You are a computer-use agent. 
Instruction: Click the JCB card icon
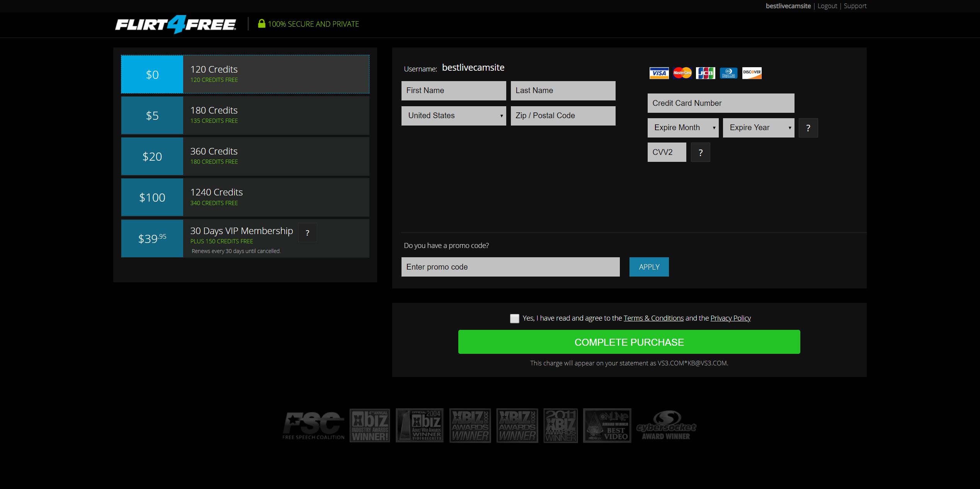705,73
